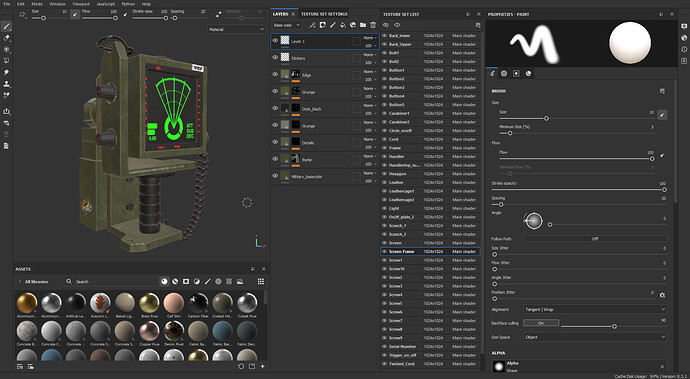
Task: Filter assets by environment image icon
Action: 240,281
